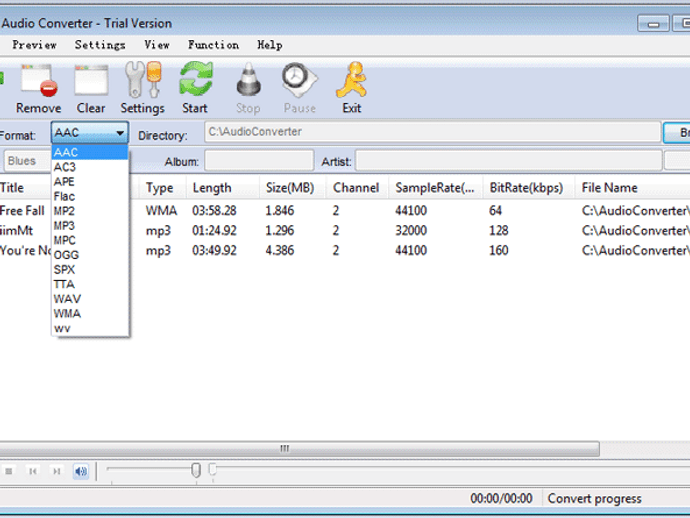
Task: Sort by the File Name column header
Action: [633, 188]
